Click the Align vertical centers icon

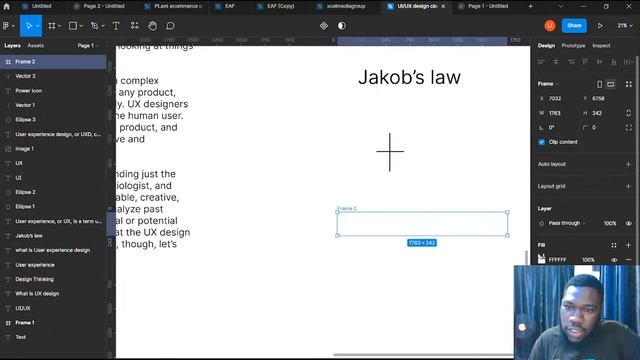click(x=600, y=62)
